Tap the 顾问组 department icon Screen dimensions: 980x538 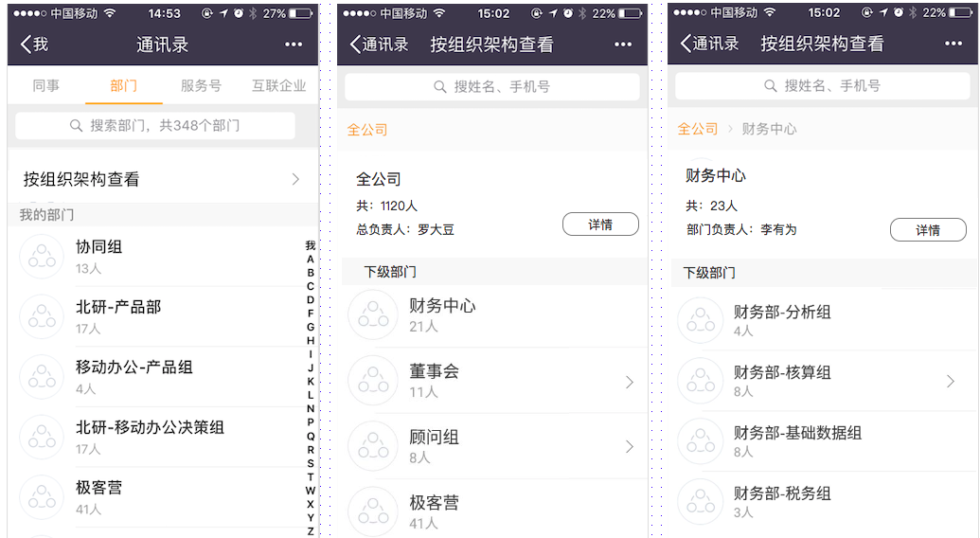click(x=372, y=446)
